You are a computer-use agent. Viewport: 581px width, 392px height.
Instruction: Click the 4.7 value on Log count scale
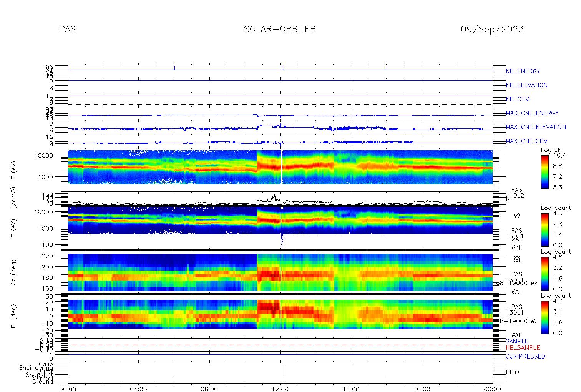click(x=557, y=301)
